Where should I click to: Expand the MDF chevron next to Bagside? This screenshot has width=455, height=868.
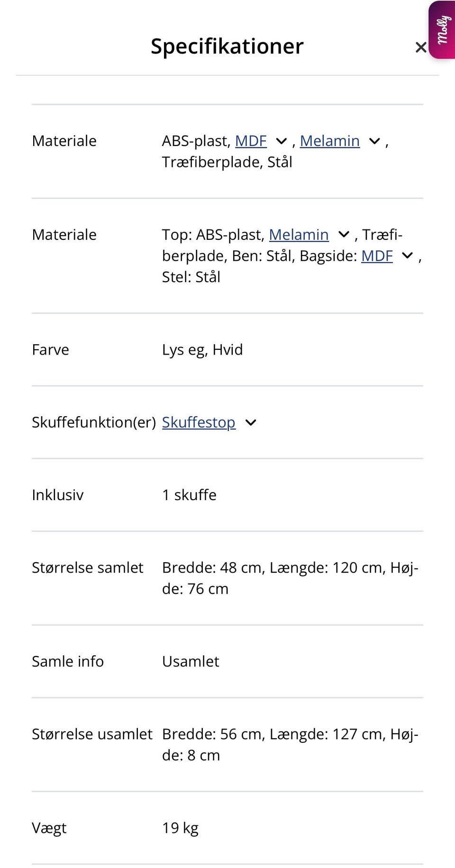click(407, 256)
